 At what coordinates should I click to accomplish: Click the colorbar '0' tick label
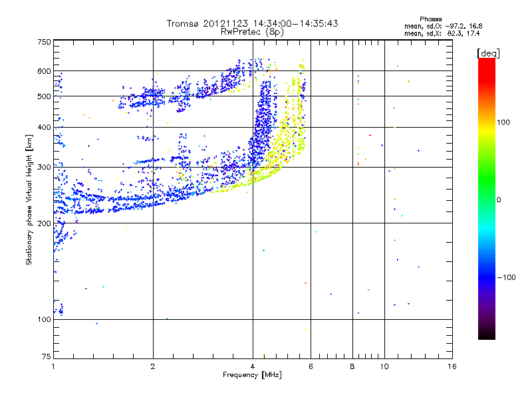click(x=499, y=200)
